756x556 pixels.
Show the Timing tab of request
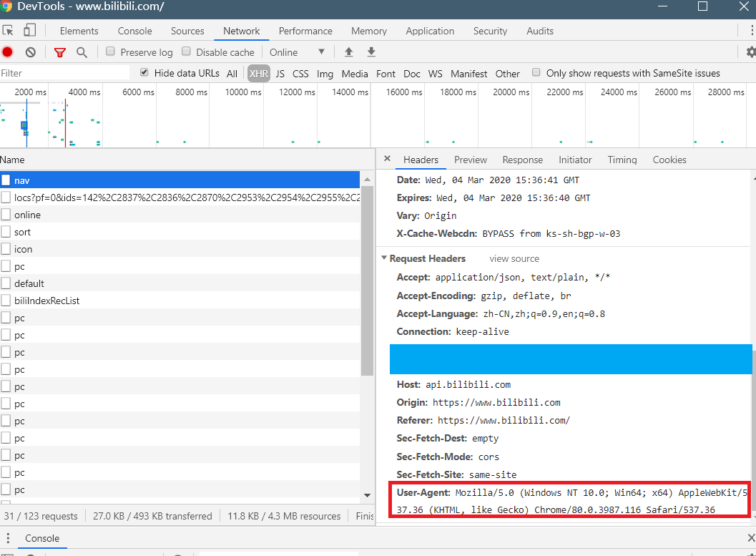[622, 160]
